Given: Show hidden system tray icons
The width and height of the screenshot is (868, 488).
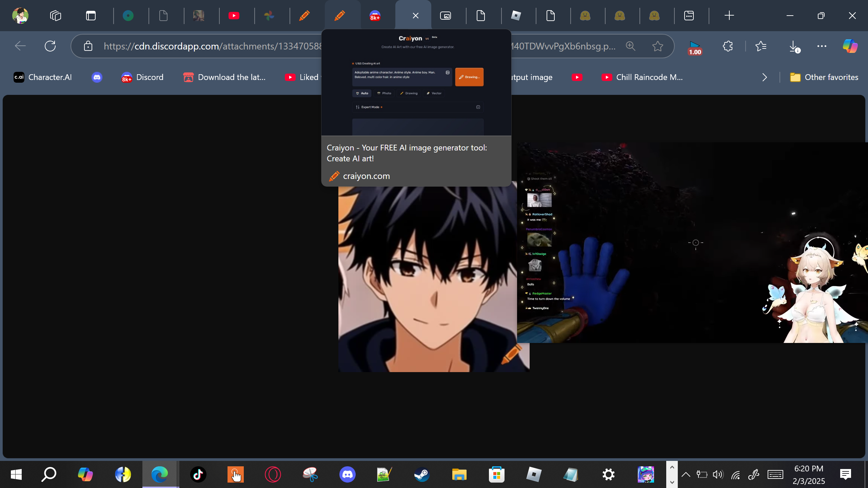Looking at the screenshot, I should click(x=686, y=474).
